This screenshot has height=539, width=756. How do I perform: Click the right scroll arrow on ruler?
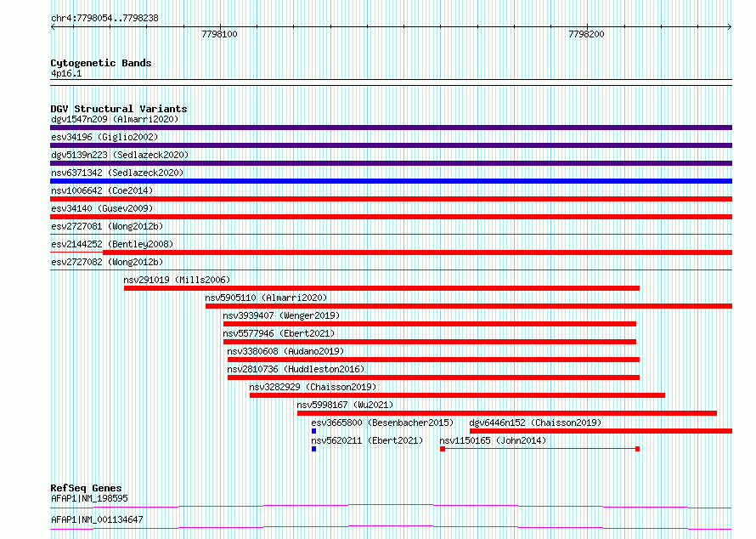pos(730,27)
